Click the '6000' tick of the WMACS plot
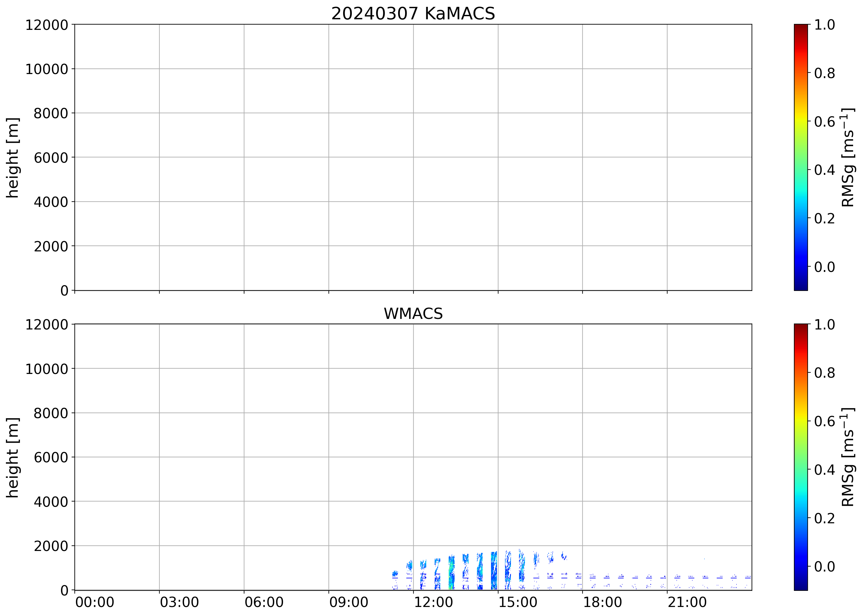Image resolution: width=864 pixels, height=616 pixels. coord(50,457)
